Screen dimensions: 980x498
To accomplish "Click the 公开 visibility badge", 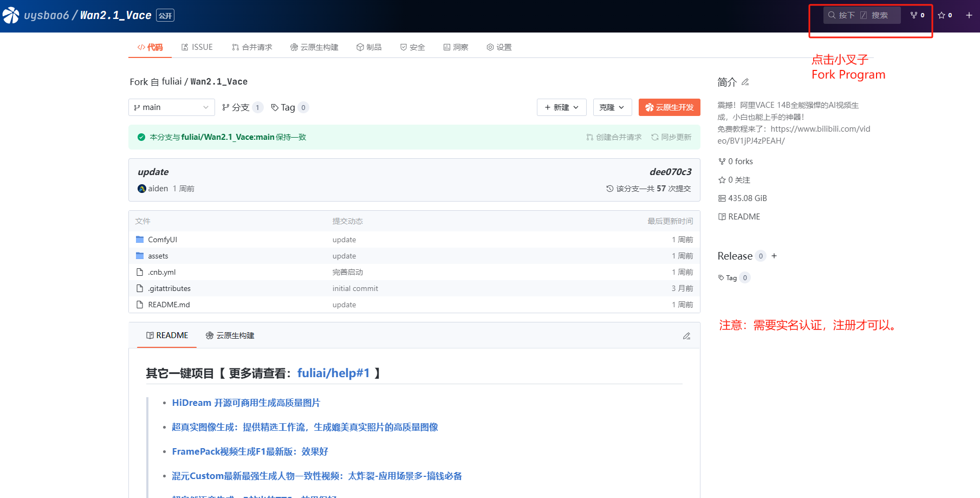I will 165,15.
